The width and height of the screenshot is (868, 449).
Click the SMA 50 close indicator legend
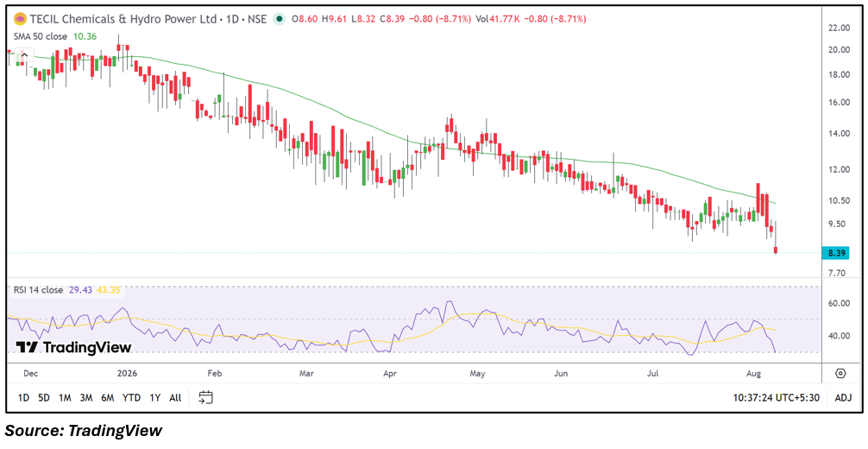[41, 36]
